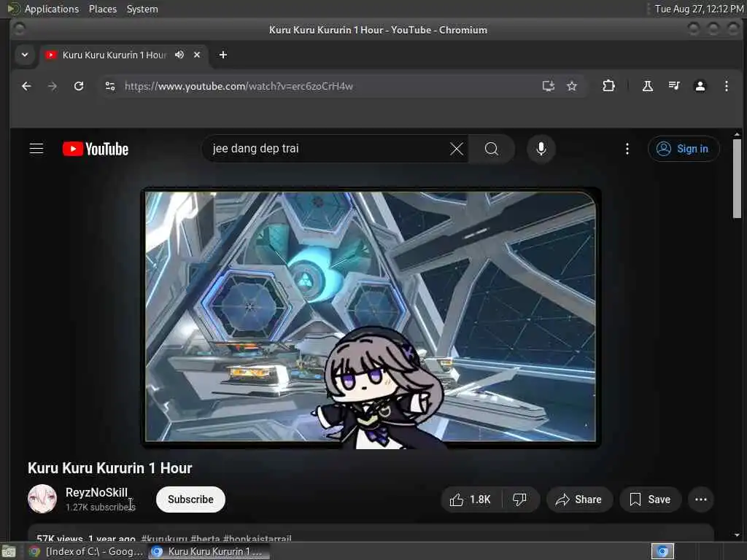
Task: Click the #kurukuru hashtag
Action: coord(164,538)
